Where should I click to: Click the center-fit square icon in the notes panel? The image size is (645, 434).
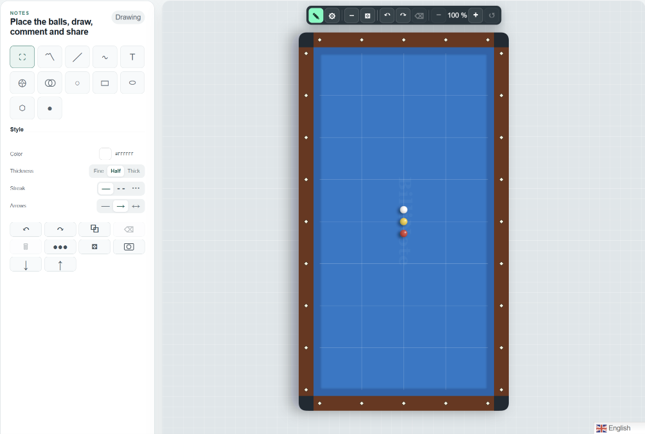coord(95,247)
